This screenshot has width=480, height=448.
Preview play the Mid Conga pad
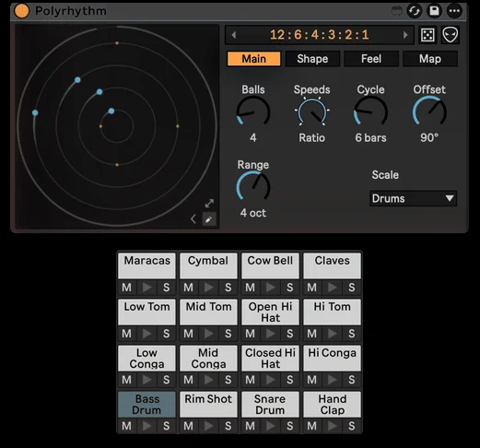(x=208, y=380)
